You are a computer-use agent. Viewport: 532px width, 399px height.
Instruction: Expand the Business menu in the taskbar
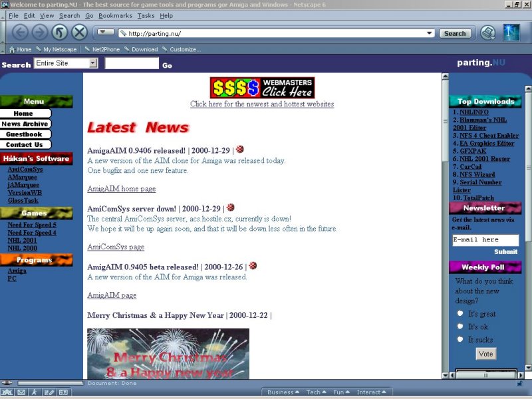283,392
